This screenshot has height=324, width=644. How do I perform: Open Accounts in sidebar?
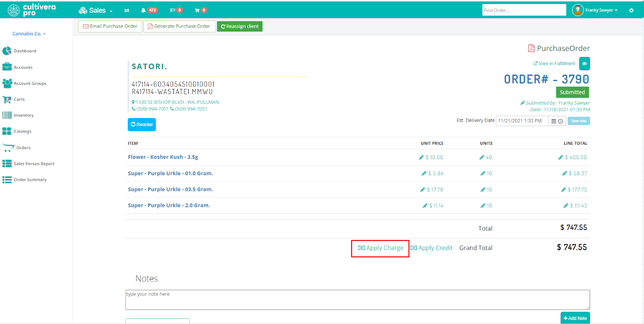click(x=23, y=68)
